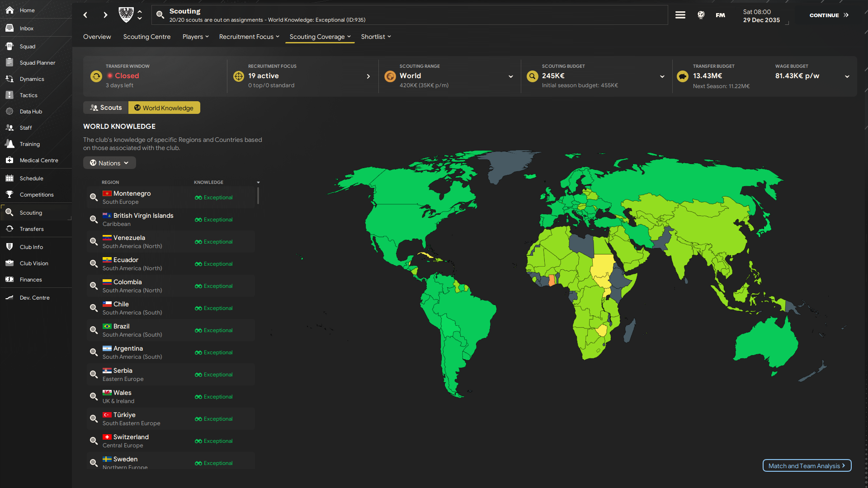868x488 pixels.
Task: Click the magnifier icon next to Brazil
Action: 94,330
